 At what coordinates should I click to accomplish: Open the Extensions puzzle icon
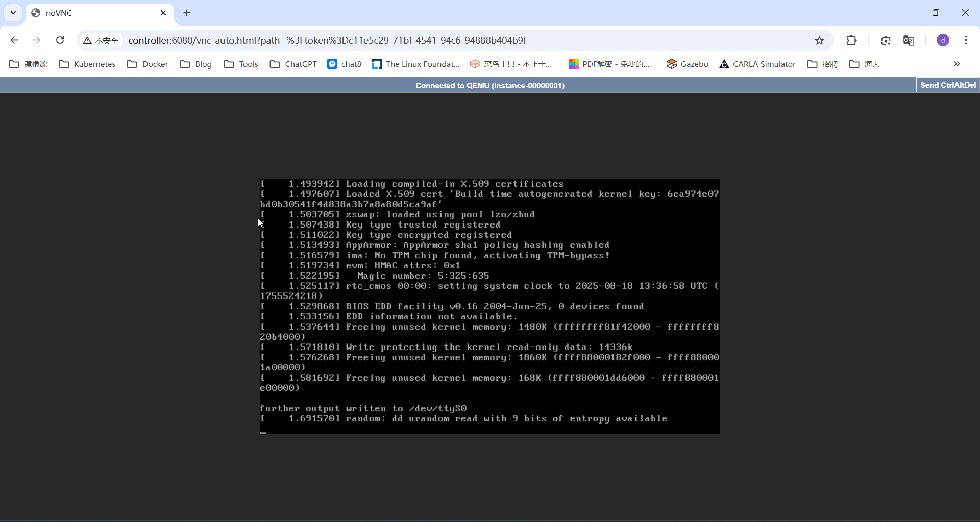pos(851,40)
